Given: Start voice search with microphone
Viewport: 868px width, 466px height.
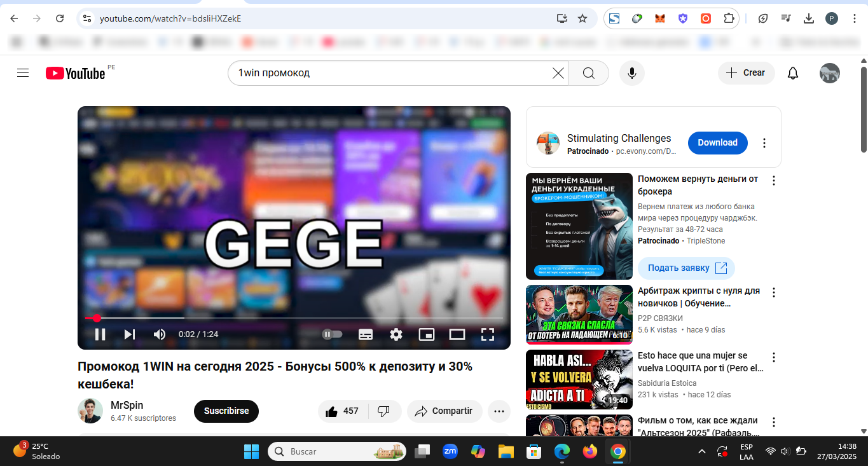Looking at the screenshot, I should (x=632, y=73).
